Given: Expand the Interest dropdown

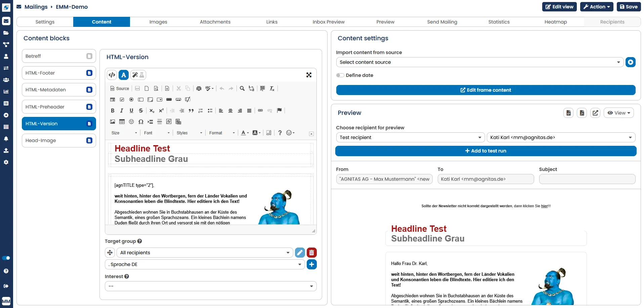Looking at the screenshot, I should pyautogui.click(x=211, y=286).
